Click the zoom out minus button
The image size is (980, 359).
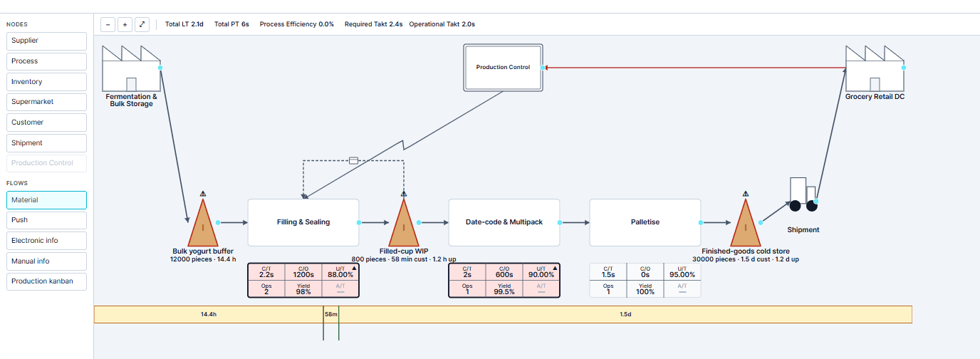pyautogui.click(x=108, y=24)
